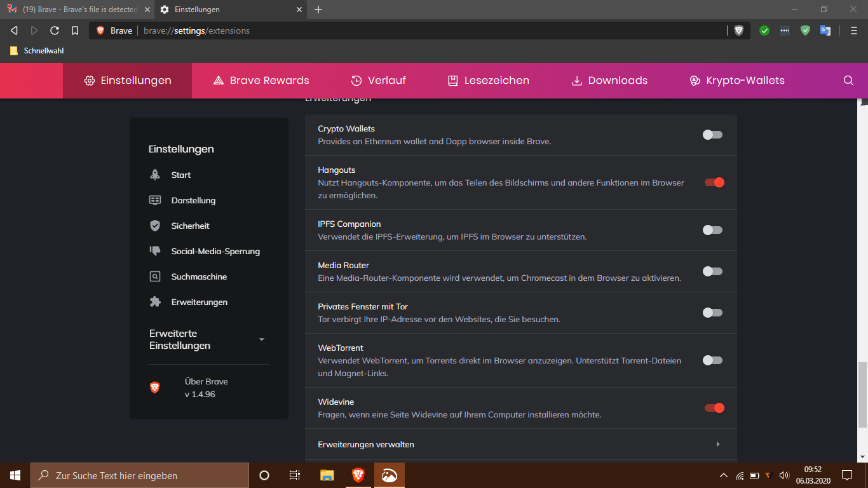Open the Krypto-Wallets tab

tap(737, 81)
